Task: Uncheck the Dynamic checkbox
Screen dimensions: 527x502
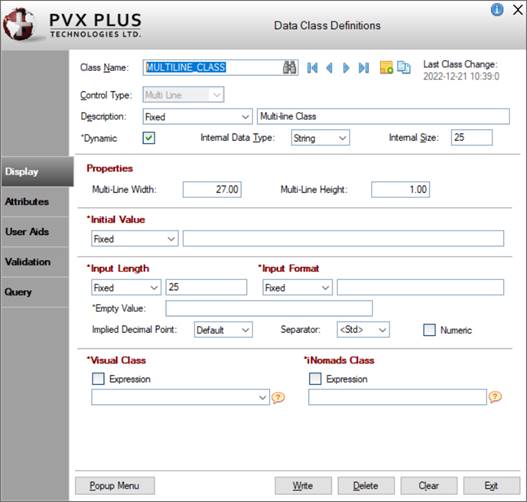Action: (x=149, y=138)
